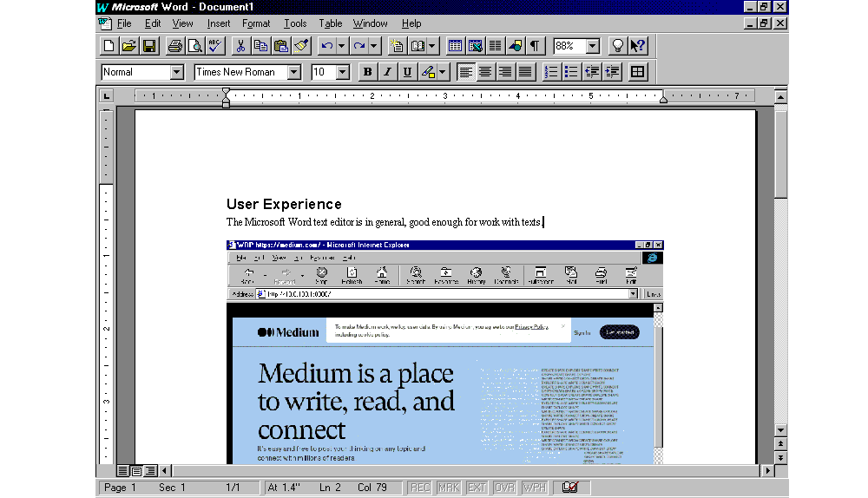This screenshot has height=498, width=868.
Task: Select the embedded Internet Explorer screenshot image
Action: coord(444,352)
